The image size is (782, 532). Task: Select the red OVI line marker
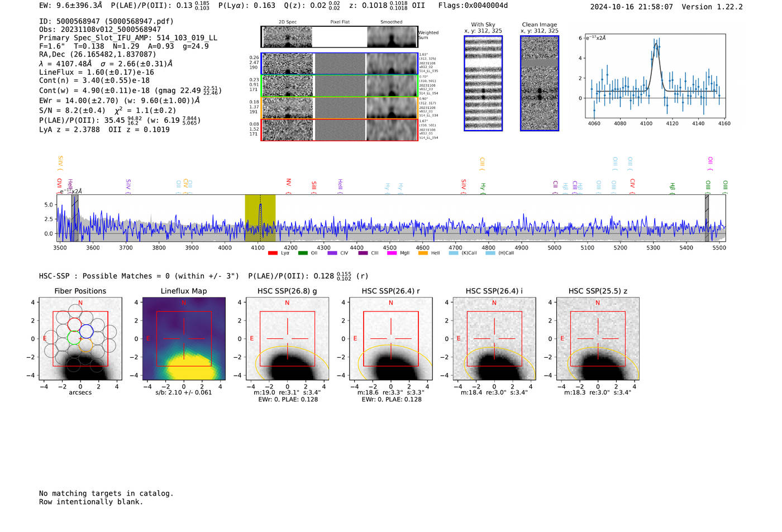[x=59, y=185]
